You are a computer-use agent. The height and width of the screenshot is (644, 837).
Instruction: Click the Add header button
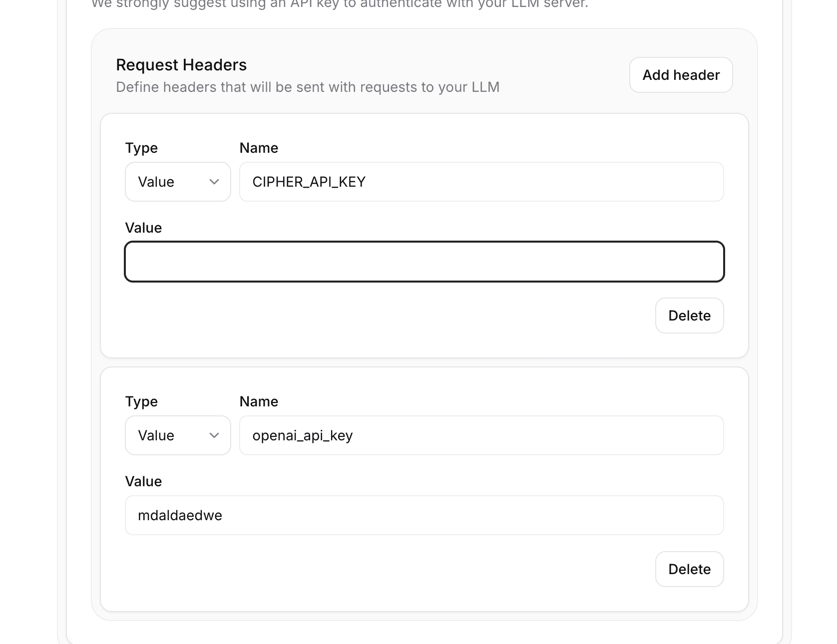pyautogui.click(x=680, y=75)
